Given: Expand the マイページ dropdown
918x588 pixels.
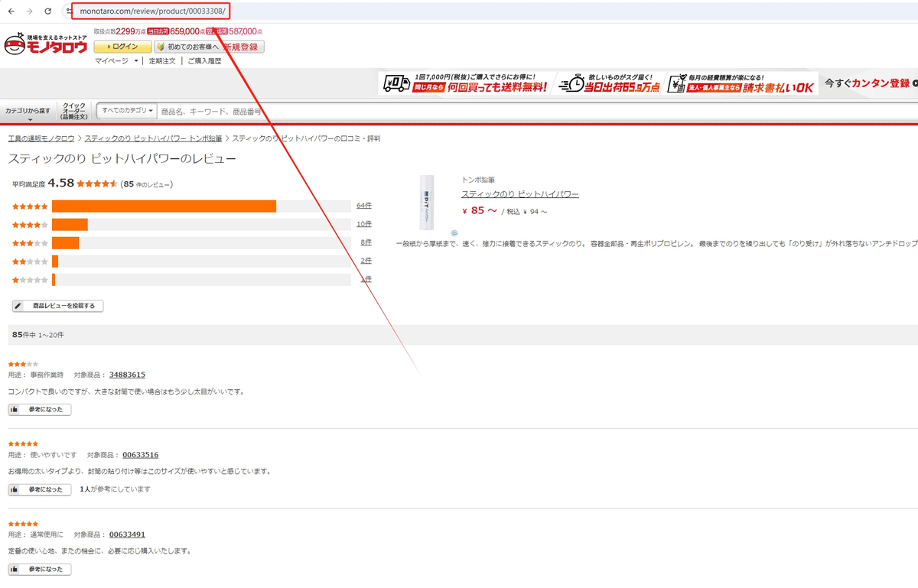Looking at the screenshot, I should tap(116, 61).
